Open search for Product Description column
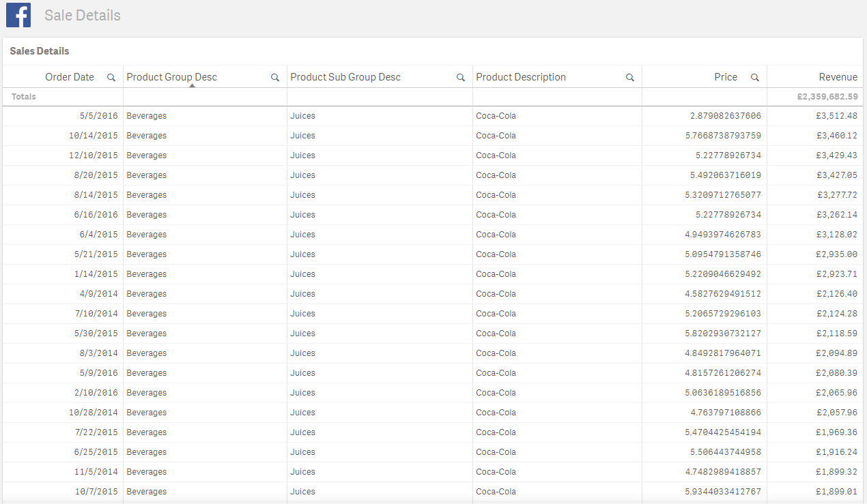The width and height of the screenshot is (867, 504). 630,78
